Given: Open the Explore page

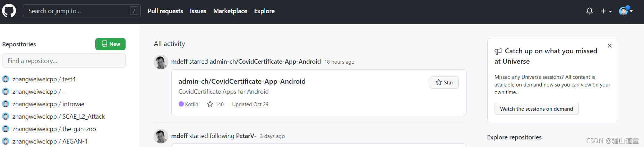Looking at the screenshot, I should pos(264,11).
